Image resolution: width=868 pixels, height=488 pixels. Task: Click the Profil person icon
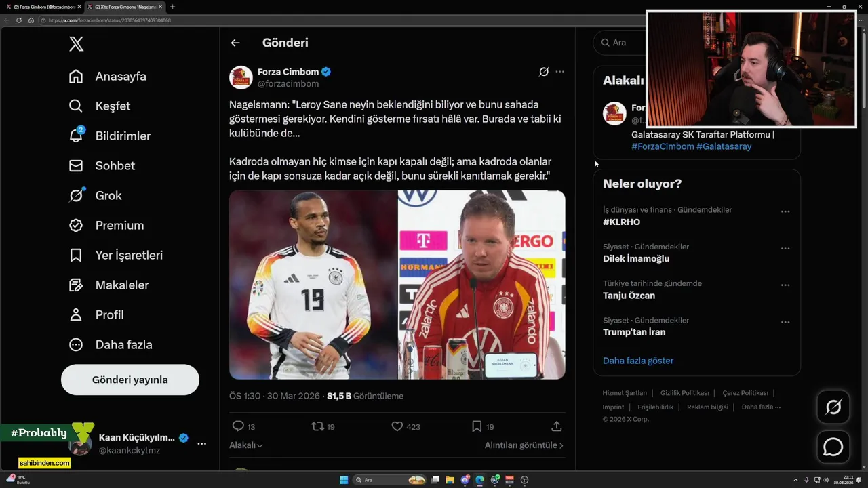tap(76, 315)
